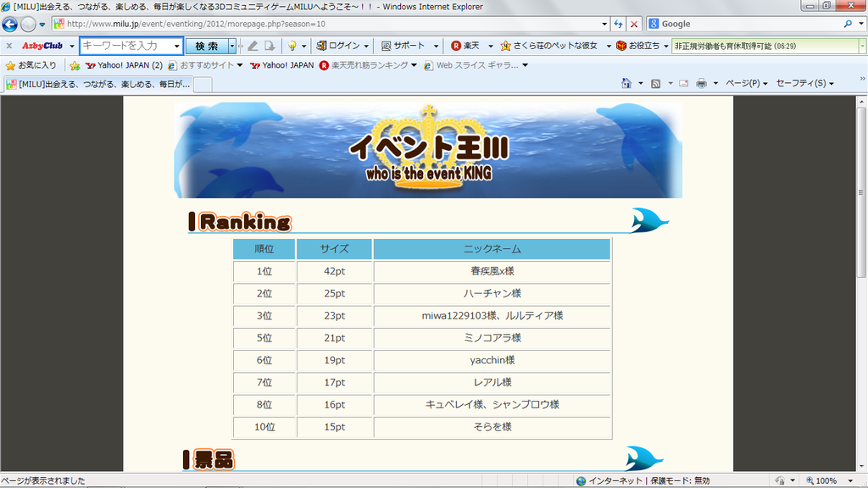The height and width of the screenshot is (488, 868).
Task: Open the セーフティ(S) menu
Action: 804,83
